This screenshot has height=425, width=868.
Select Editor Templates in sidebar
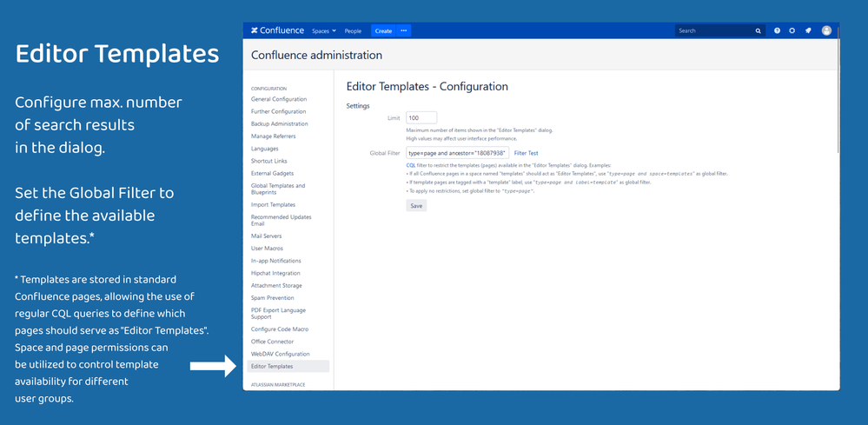[x=288, y=367]
